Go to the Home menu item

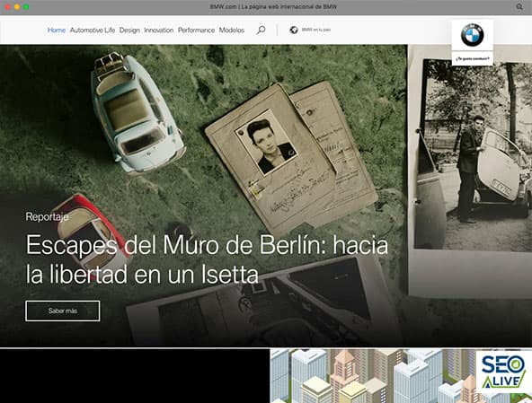click(57, 31)
